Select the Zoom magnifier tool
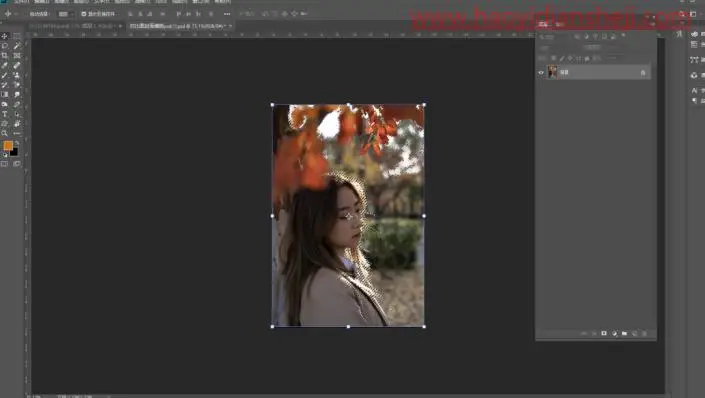This screenshot has height=398, width=705. (x=5, y=134)
